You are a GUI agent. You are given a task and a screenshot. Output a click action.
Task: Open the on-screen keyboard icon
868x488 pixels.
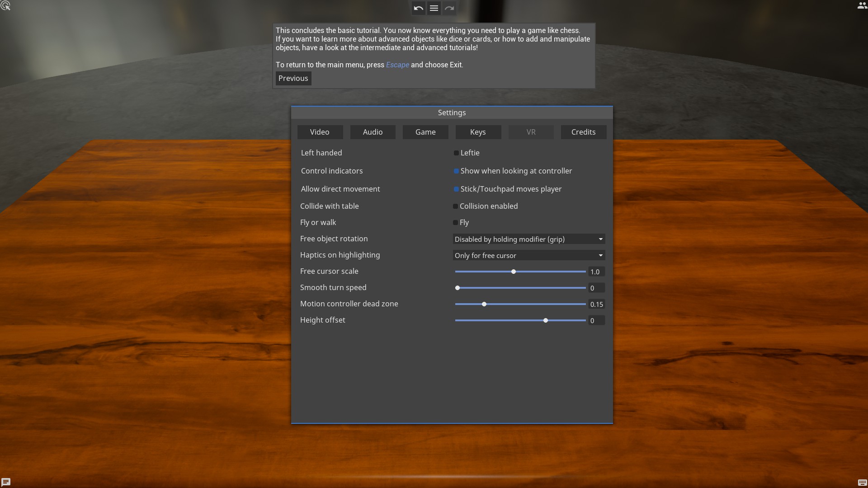point(862,482)
